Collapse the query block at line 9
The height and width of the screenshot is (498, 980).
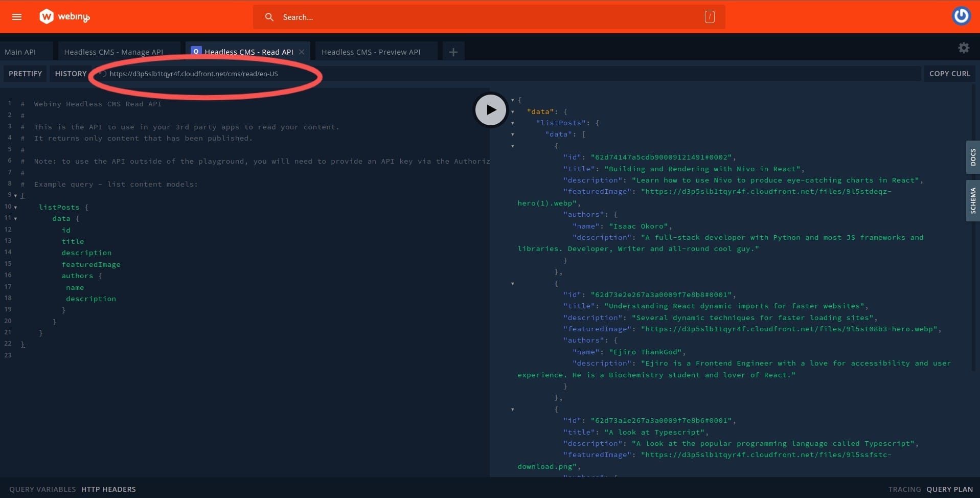(16, 195)
